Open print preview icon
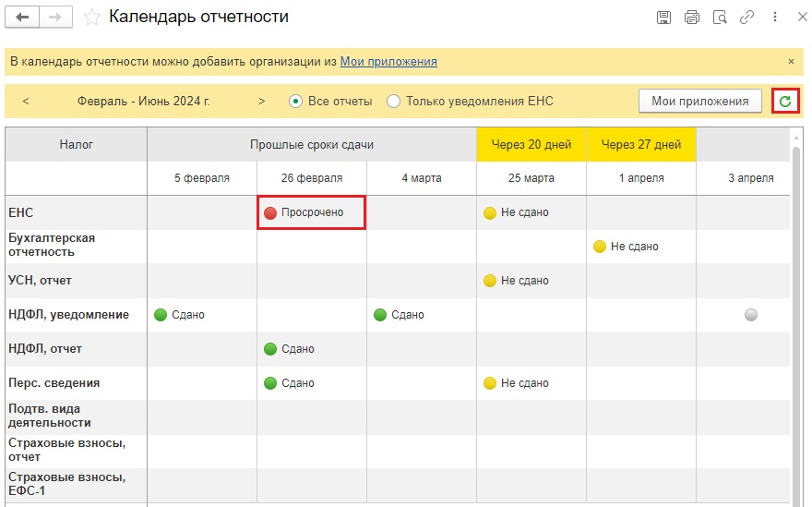The image size is (812, 507). 720,18
